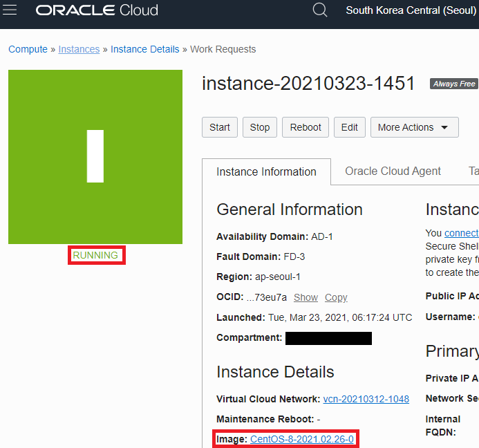Switch to the Oracle Cloud Agent tab
479x448 pixels.
point(393,171)
